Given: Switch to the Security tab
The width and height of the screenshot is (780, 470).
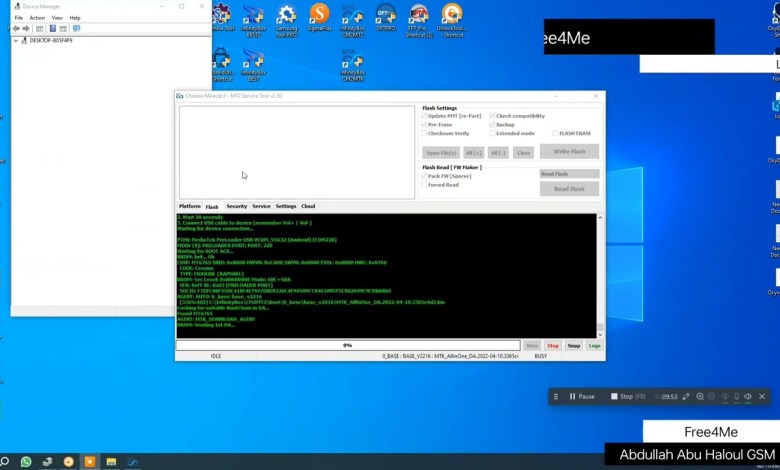Looking at the screenshot, I should point(236,206).
